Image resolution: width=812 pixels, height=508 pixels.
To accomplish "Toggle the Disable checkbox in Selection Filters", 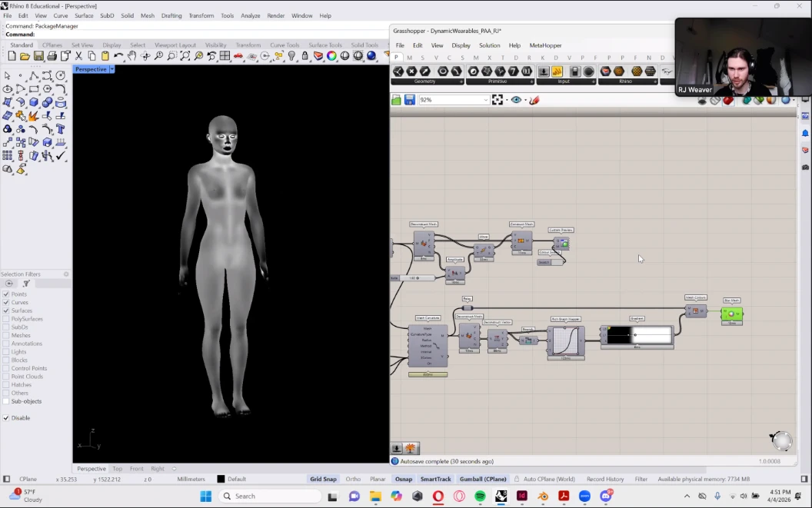I will coord(7,418).
